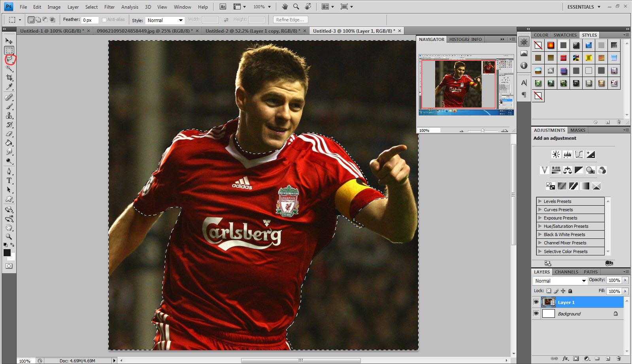Image resolution: width=632 pixels, height=364 pixels.
Task: Expand the Levels Presets list
Action: coord(540,201)
